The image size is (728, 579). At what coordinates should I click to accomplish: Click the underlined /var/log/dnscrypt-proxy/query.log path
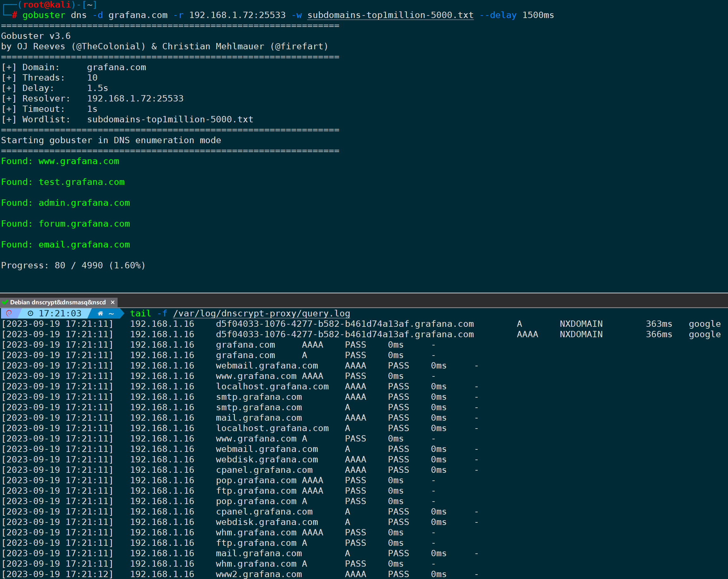262,313
